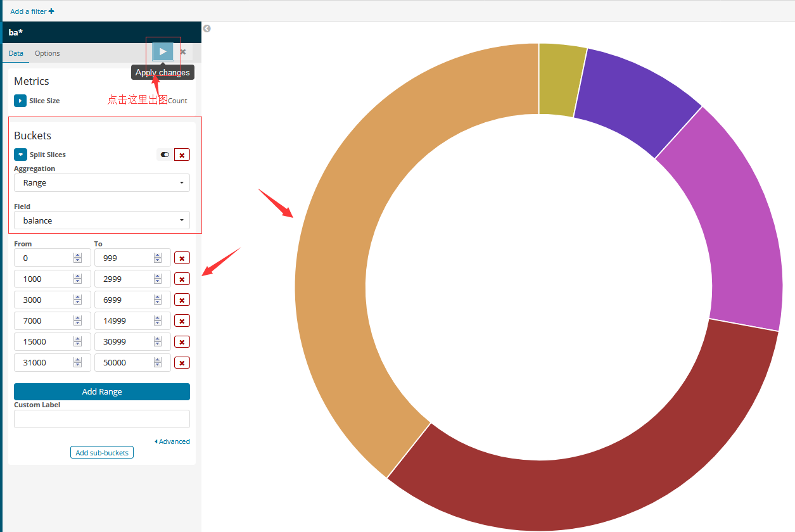Delete the 1000 to 2999 range row
Screen dimensions: 795x532
click(x=182, y=279)
